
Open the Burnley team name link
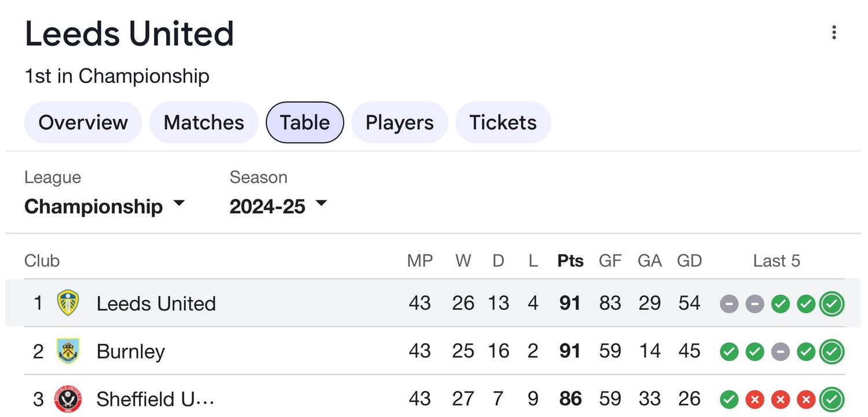pos(131,352)
